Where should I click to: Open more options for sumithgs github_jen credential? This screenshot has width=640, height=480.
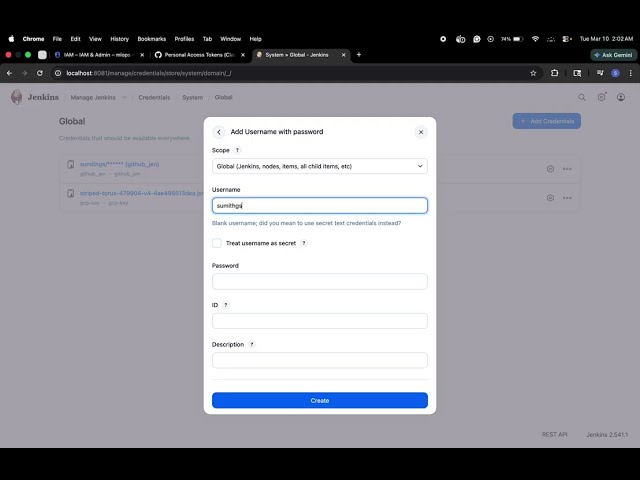pos(567,169)
